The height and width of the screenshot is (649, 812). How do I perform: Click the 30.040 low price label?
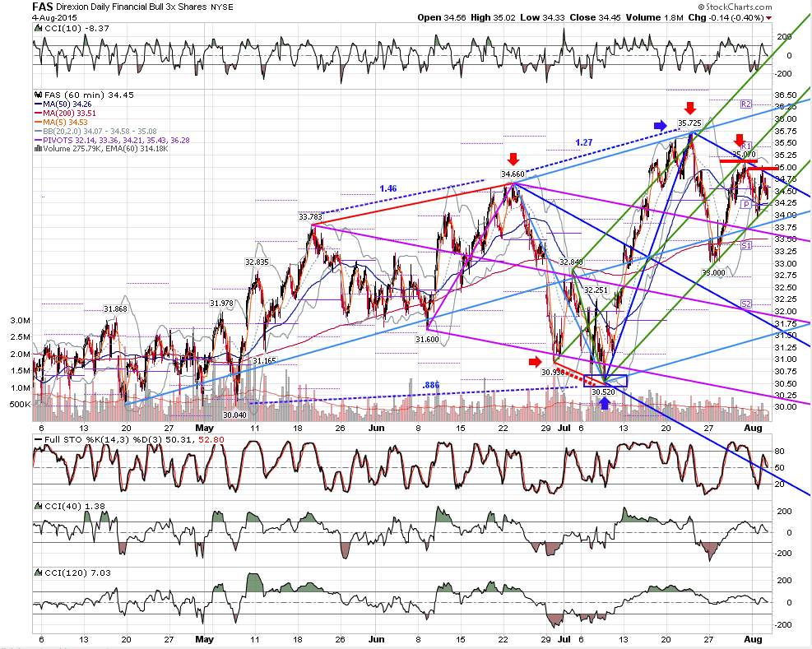[234, 415]
